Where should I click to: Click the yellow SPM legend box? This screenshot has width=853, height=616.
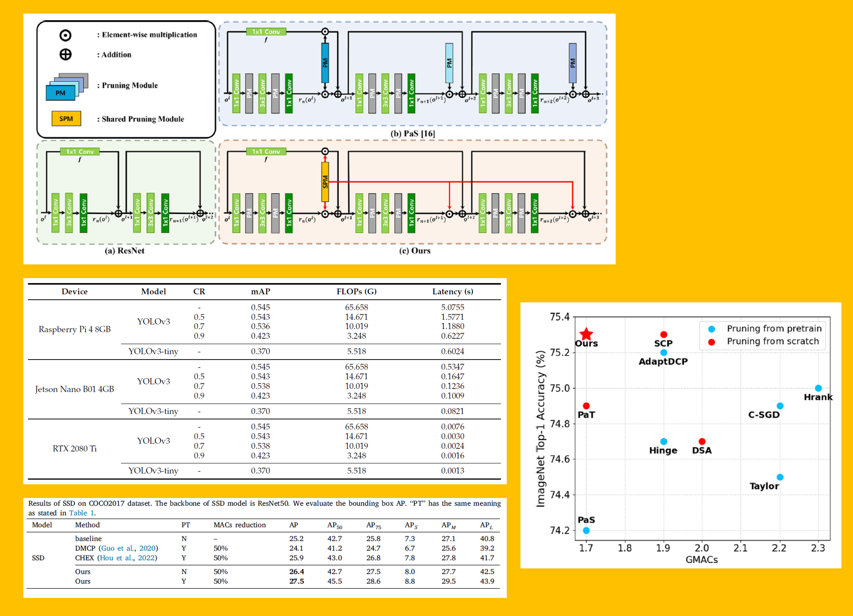pyautogui.click(x=66, y=119)
